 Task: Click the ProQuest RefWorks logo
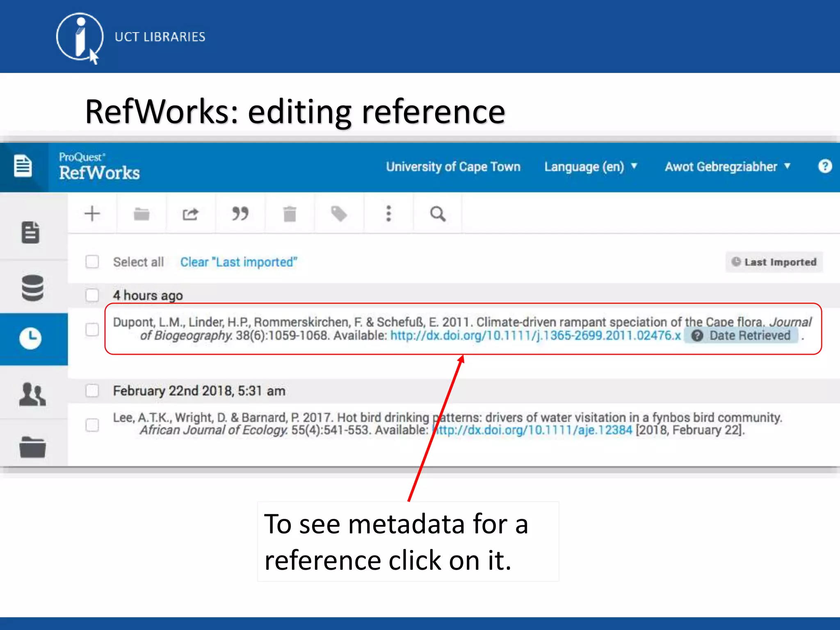99,167
